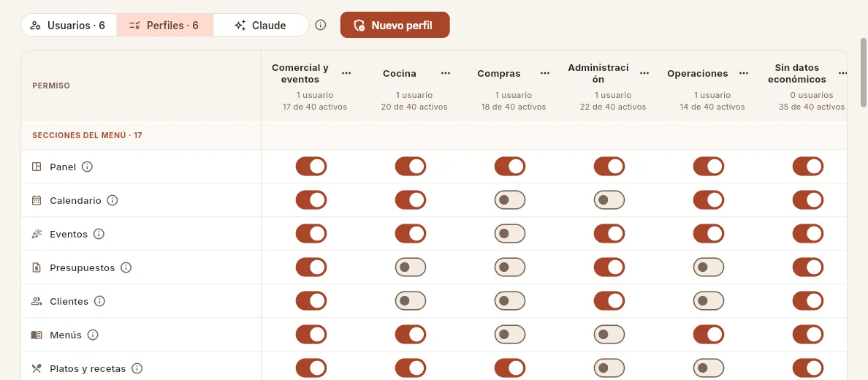Click the Secciones del menú · 17 heading
Screen dimensions: 868x380
(87, 135)
